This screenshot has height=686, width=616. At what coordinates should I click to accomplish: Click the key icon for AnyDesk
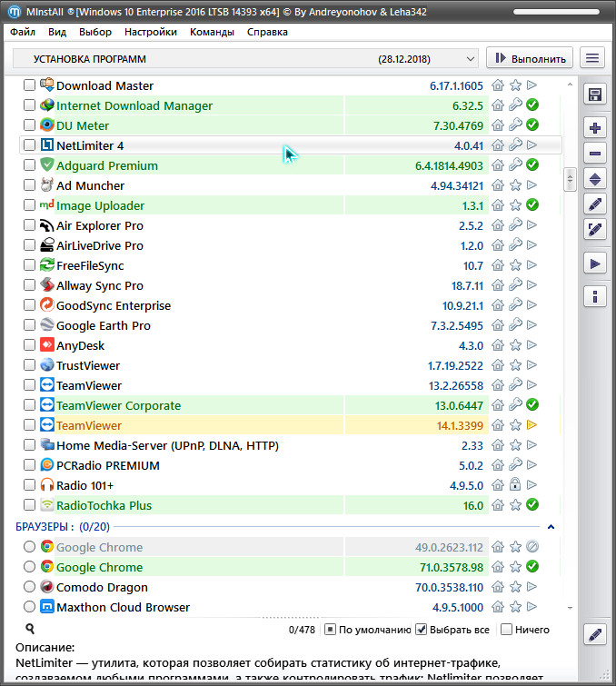515,346
